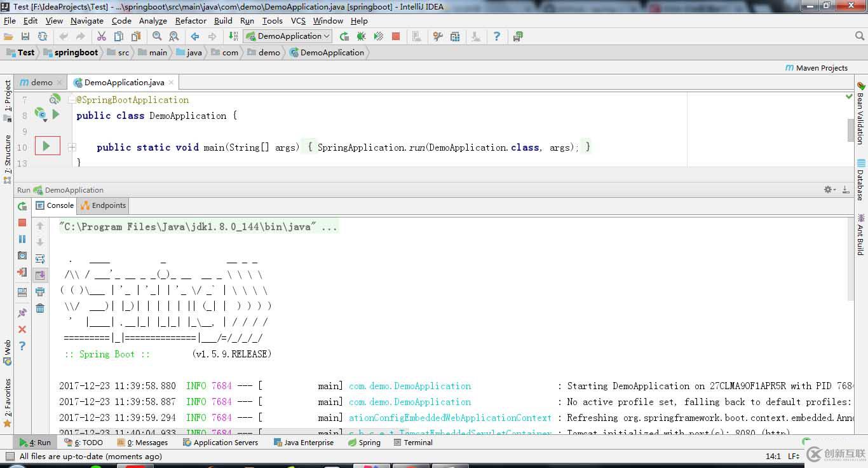This screenshot has height=468, width=868.
Task: Clear console output with the trash icon
Action: [x=40, y=308]
